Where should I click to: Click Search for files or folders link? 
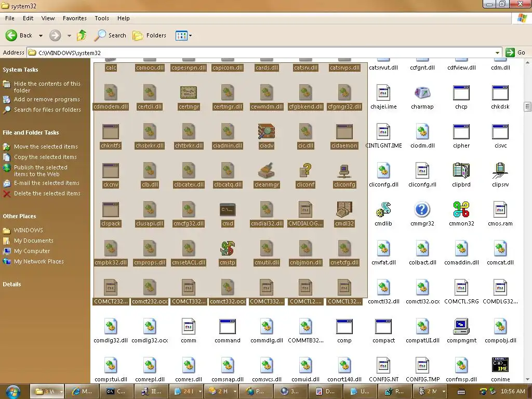[x=47, y=110]
